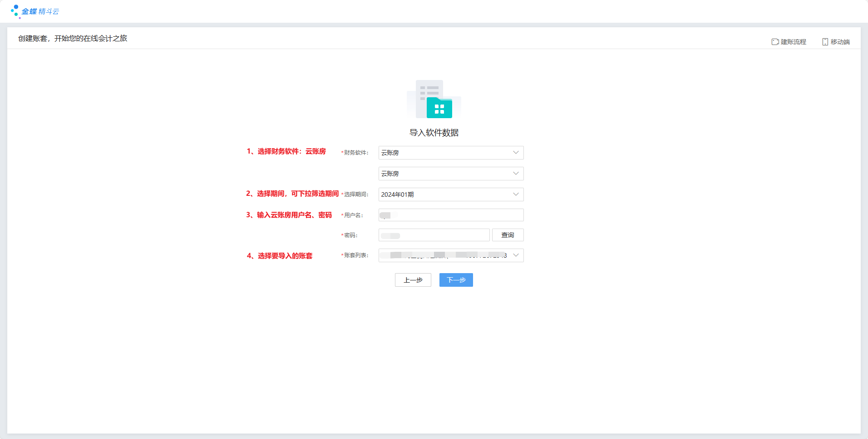
Task: Open the 建账流程 guide link
Action: tap(789, 42)
